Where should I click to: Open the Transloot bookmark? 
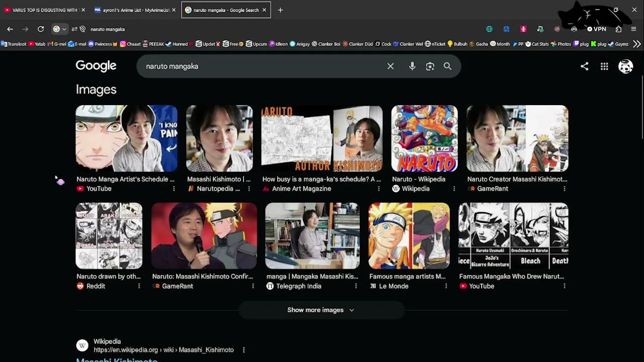coord(14,44)
